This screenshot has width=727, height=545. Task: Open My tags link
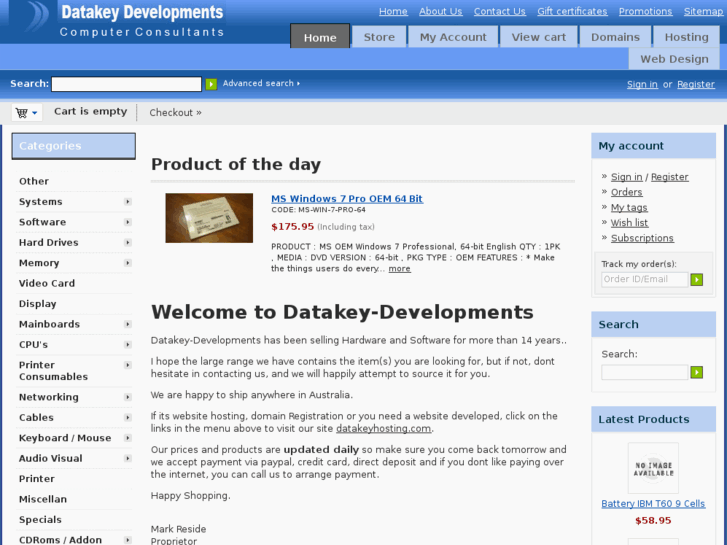(629, 207)
